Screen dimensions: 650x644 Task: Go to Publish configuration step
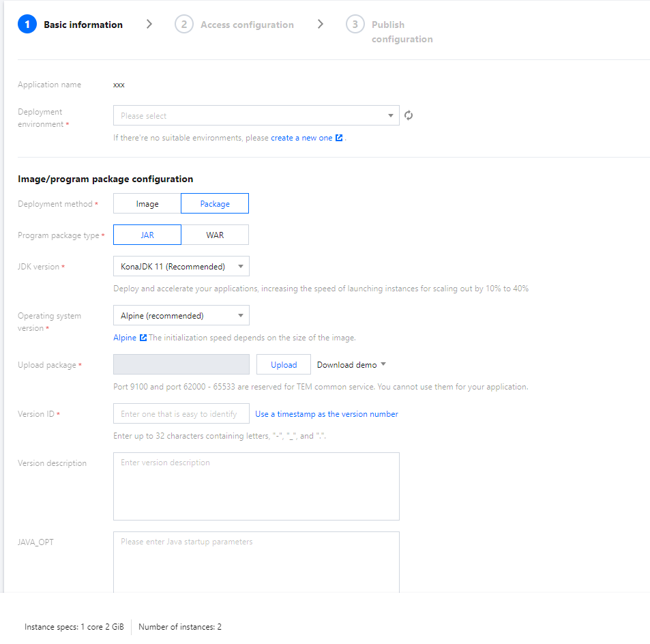point(402,32)
